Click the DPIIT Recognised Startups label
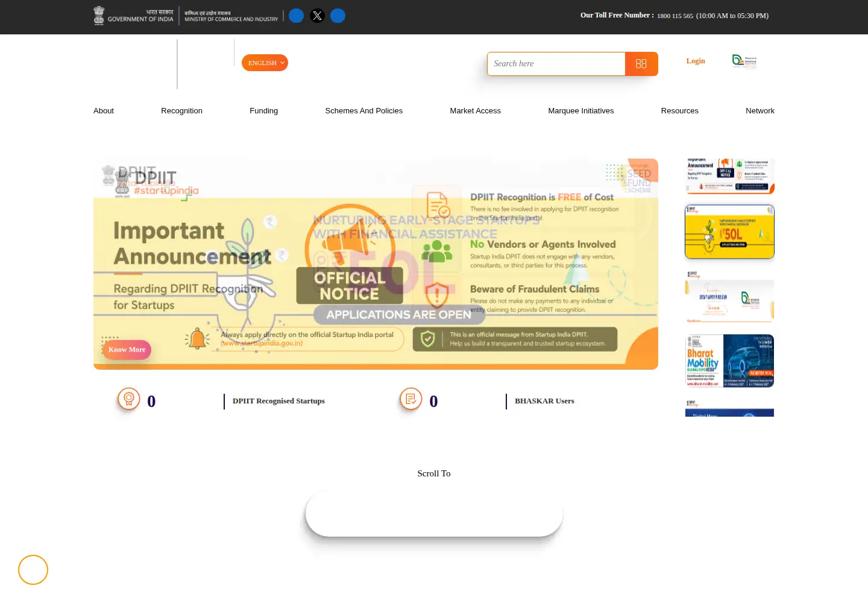This screenshot has width=868, height=603. pyautogui.click(x=278, y=401)
